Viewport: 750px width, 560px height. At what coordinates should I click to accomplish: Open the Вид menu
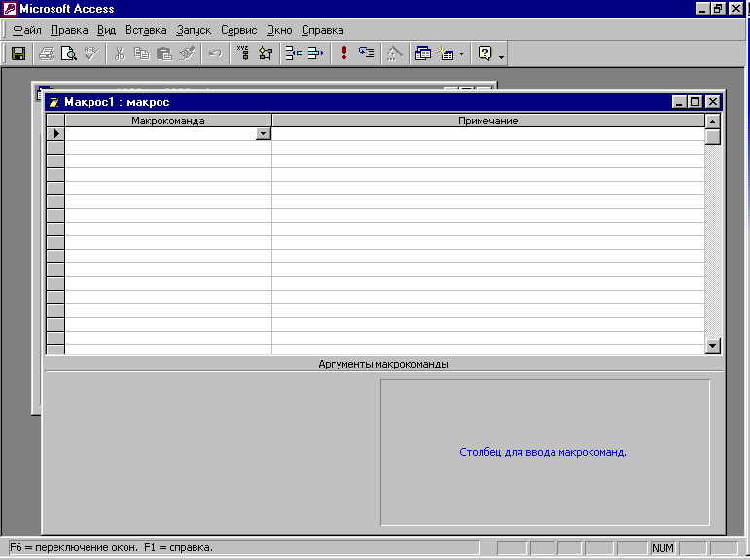tap(107, 30)
